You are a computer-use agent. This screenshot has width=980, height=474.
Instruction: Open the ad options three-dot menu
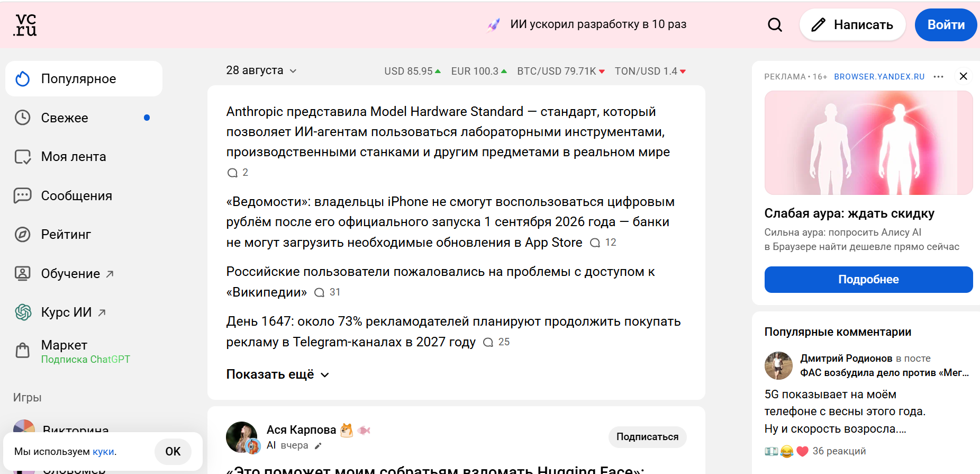pos(939,77)
